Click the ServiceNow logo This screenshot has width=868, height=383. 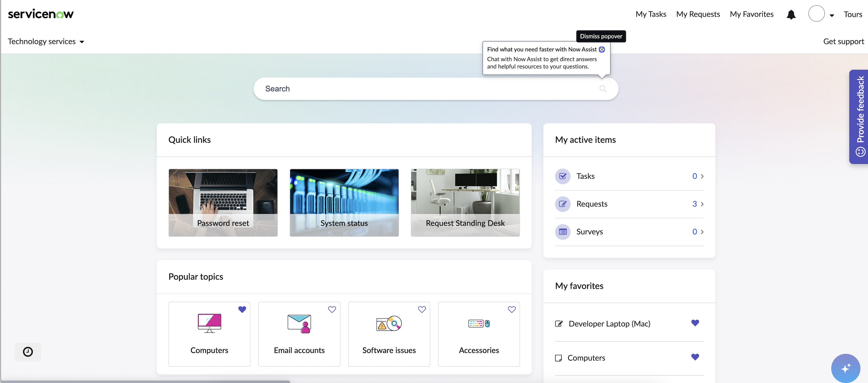41,14
